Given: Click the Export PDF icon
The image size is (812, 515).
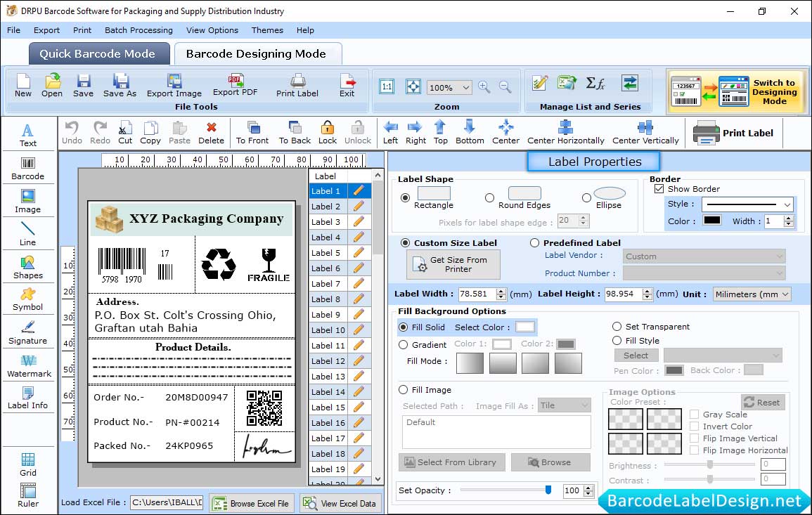Looking at the screenshot, I should click(235, 84).
